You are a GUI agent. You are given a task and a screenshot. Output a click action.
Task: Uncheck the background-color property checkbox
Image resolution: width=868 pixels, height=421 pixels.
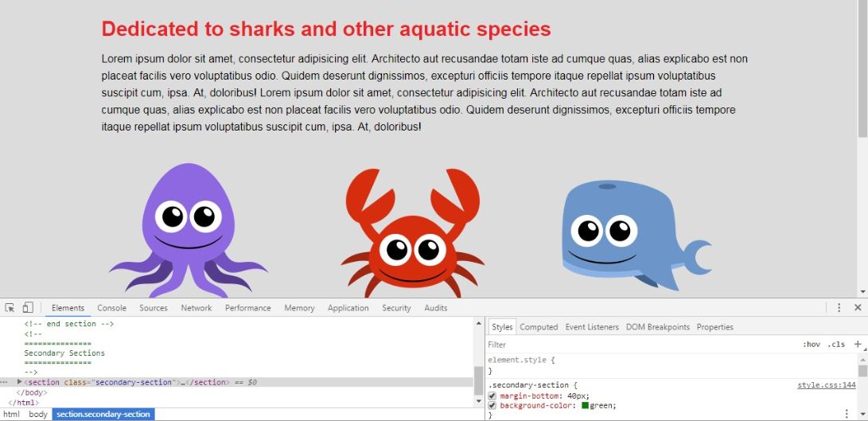492,406
